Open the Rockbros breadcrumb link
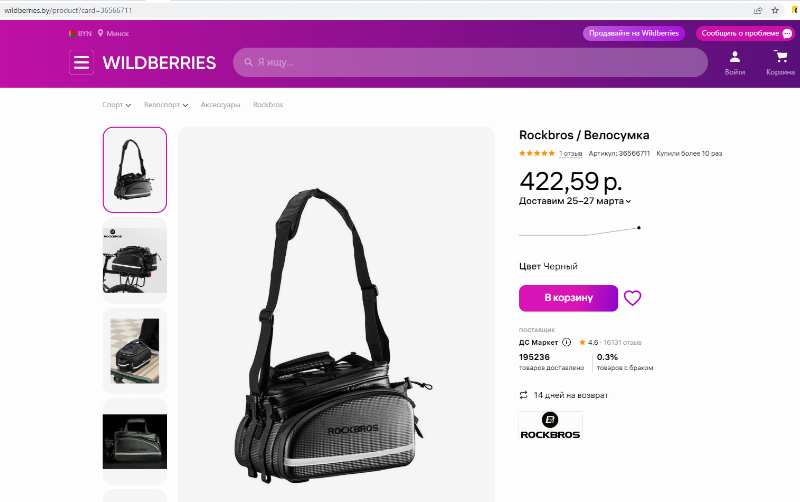The width and height of the screenshot is (800, 502). [x=268, y=105]
